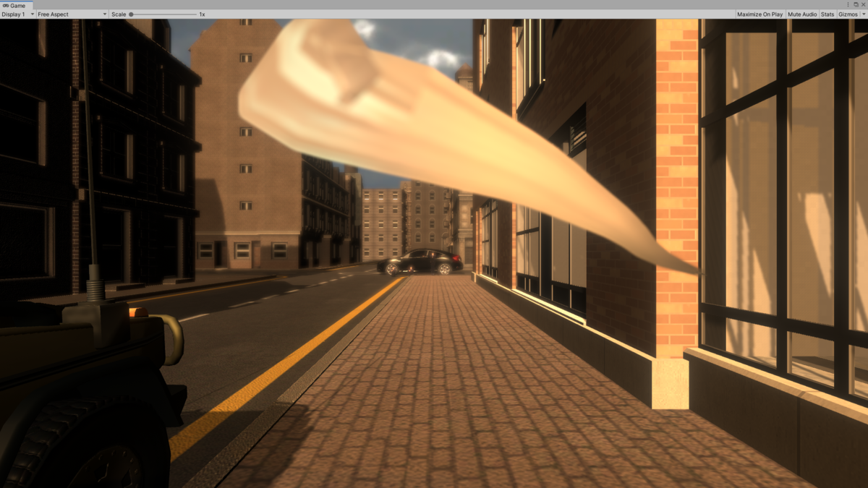
Task: Toggle the Stats overlay
Action: (827, 14)
